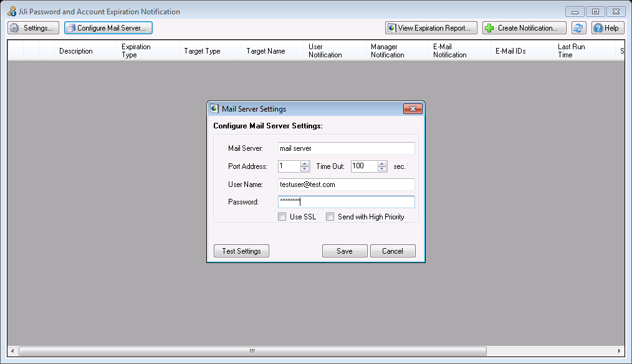The width and height of the screenshot is (632, 364).
Task: Click the User Notification column header
Action: pos(335,50)
